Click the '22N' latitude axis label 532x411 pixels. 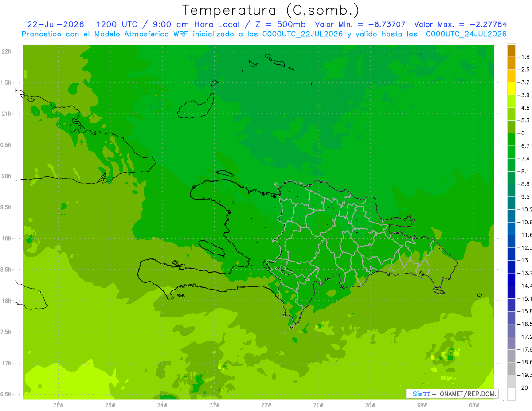(8, 51)
